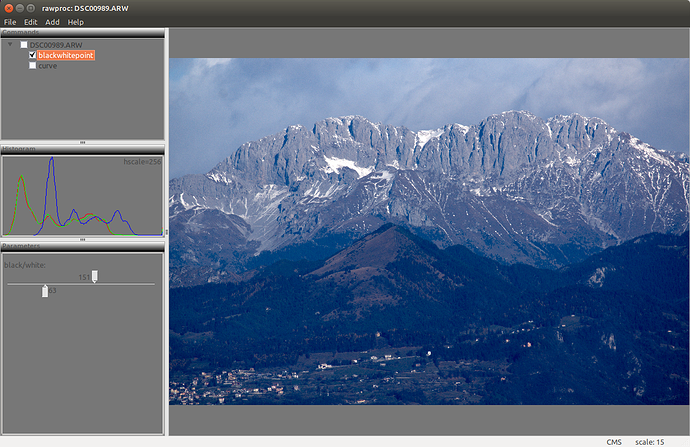Maximize the rawproc window

tap(31, 8)
